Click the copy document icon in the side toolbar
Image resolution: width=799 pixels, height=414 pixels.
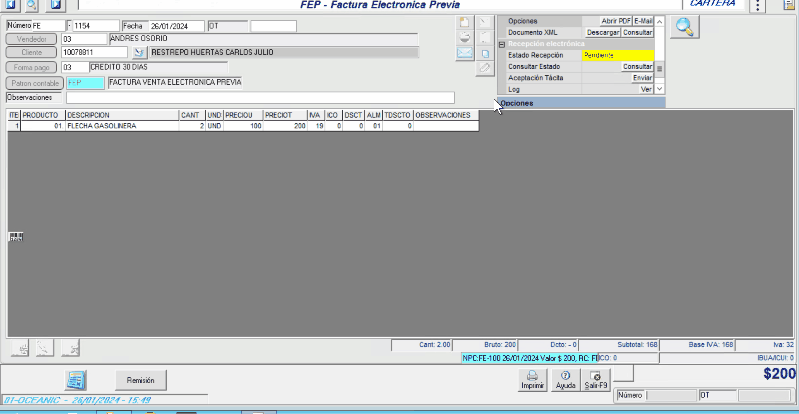(485, 53)
